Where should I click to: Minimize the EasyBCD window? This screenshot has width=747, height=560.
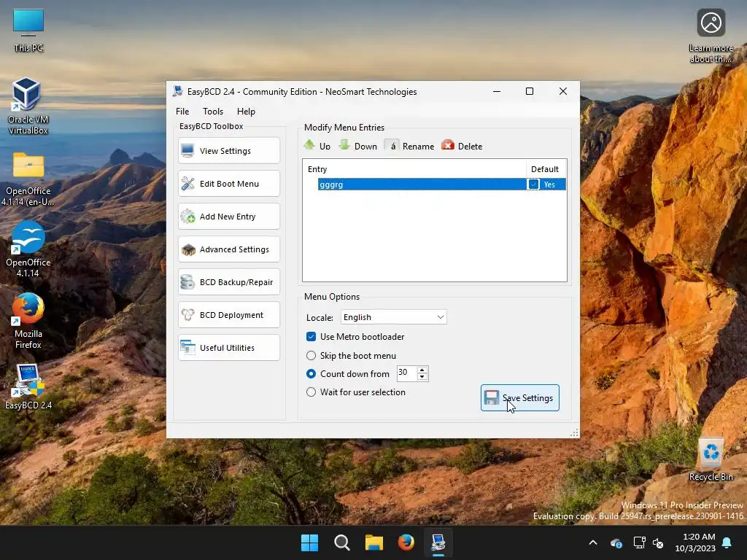[497, 91]
